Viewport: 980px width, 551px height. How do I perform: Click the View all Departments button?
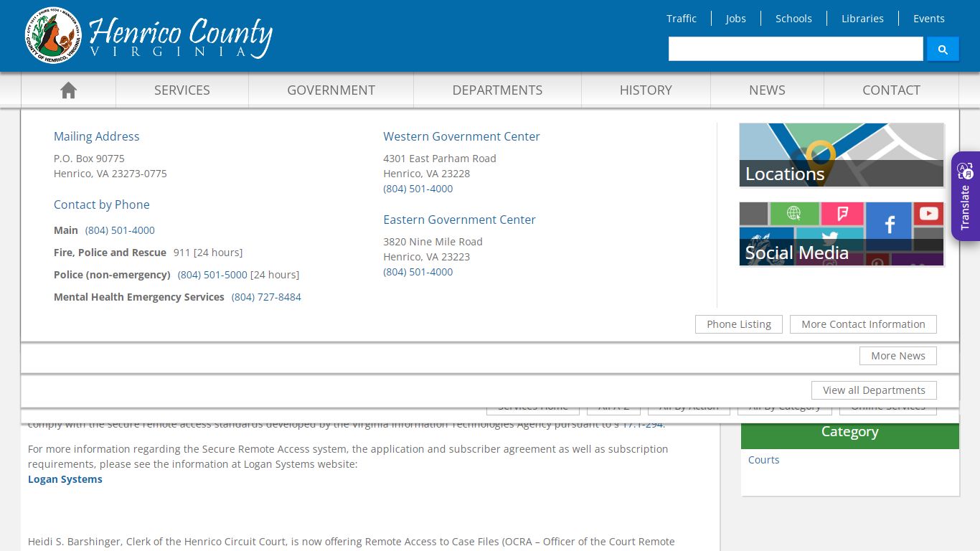pyautogui.click(x=874, y=390)
